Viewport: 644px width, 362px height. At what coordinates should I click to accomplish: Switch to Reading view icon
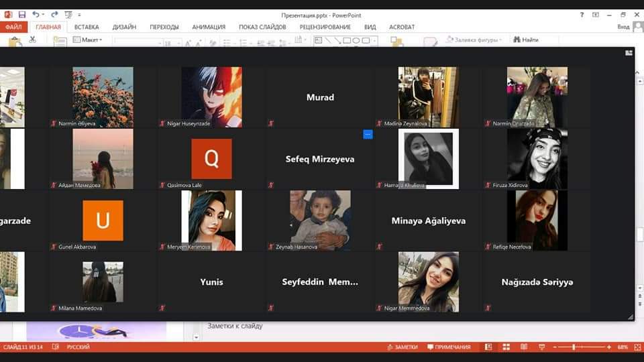point(524,347)
